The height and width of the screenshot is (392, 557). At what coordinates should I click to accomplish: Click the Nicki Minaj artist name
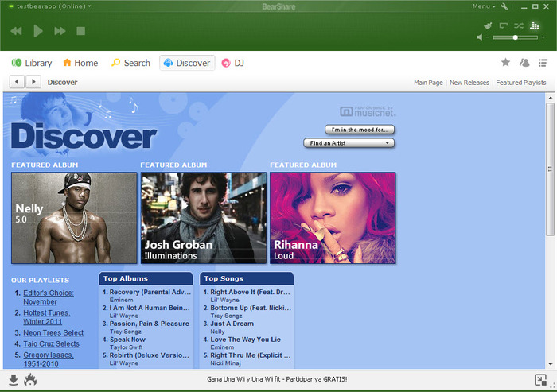(x=225, y=363)
